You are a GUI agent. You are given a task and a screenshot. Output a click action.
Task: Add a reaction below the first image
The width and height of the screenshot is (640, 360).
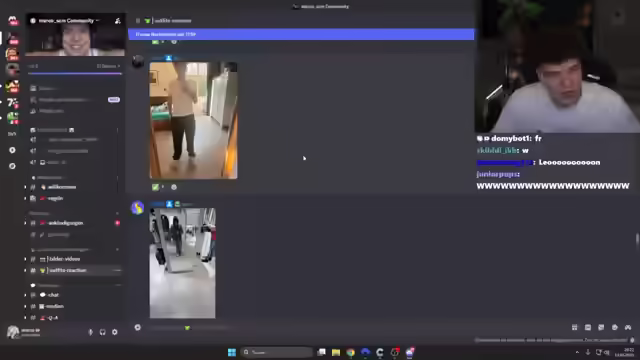click(174, 187)
